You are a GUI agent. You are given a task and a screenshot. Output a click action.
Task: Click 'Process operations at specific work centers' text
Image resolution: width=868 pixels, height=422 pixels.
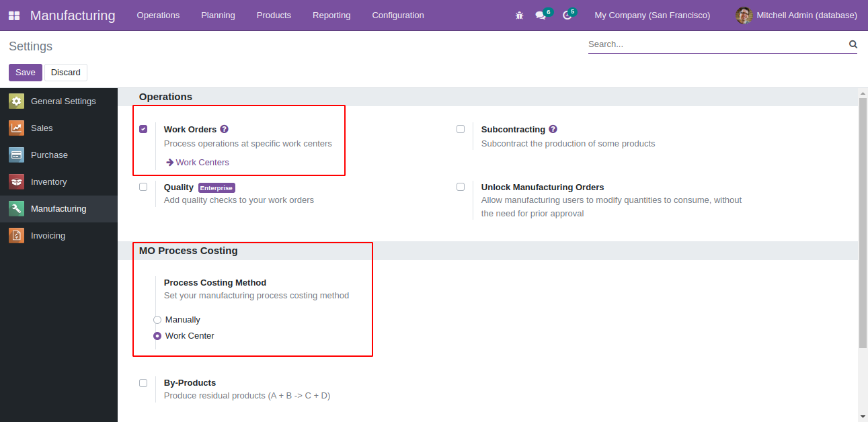(x=248, y=144)
